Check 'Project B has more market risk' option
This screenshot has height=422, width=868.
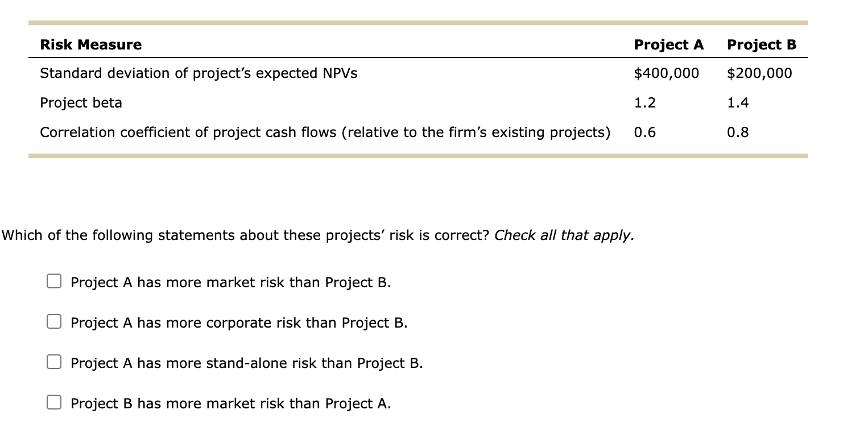point(54,402)
